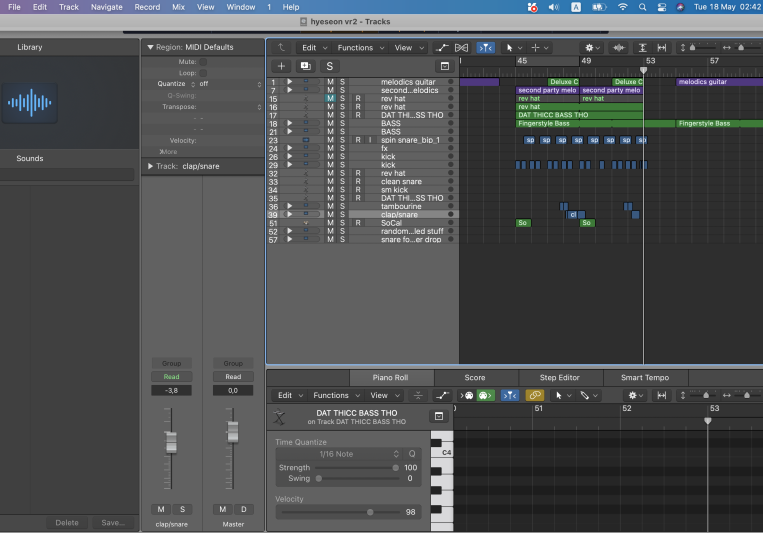Mute the melodics guitar track
Screen dimensions: 763x533
(330, 82)
